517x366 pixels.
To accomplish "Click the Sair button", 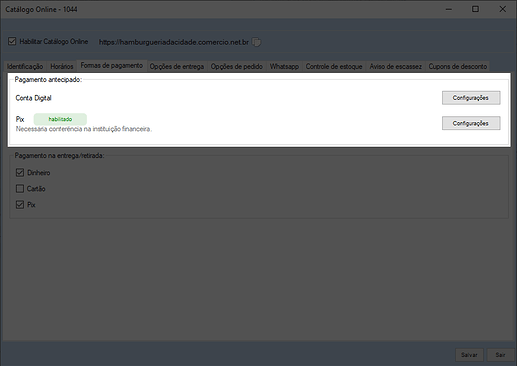I will (500, 355).
